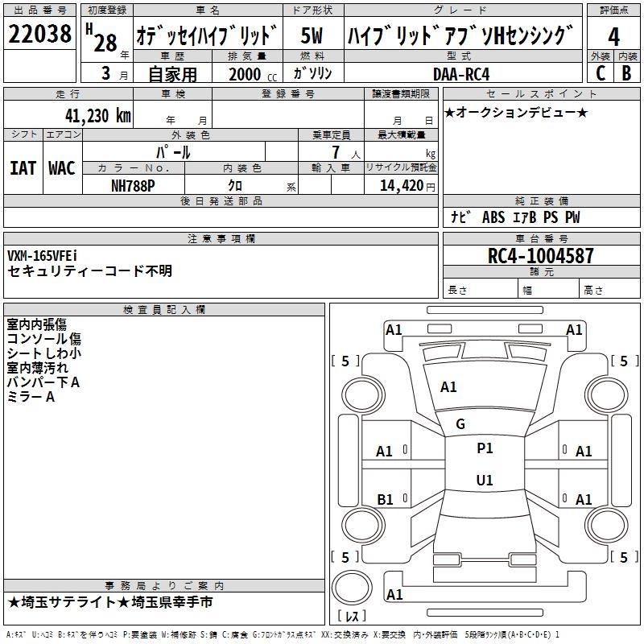Click the 事務局よりご案内 header
This screenshot has height=644, width=644.
pyautogui.click(x=164, y=586)
